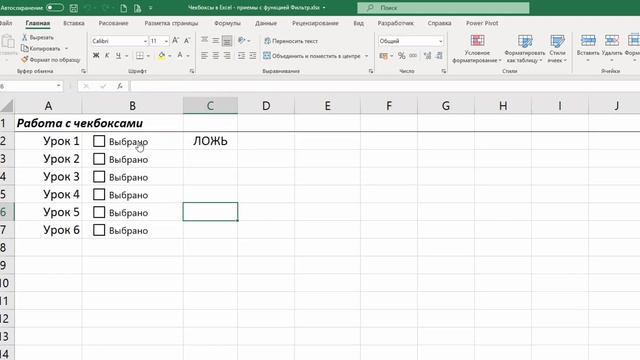Increase decimal places icon
Screen dimensions: 640x360
click(427, 56)
